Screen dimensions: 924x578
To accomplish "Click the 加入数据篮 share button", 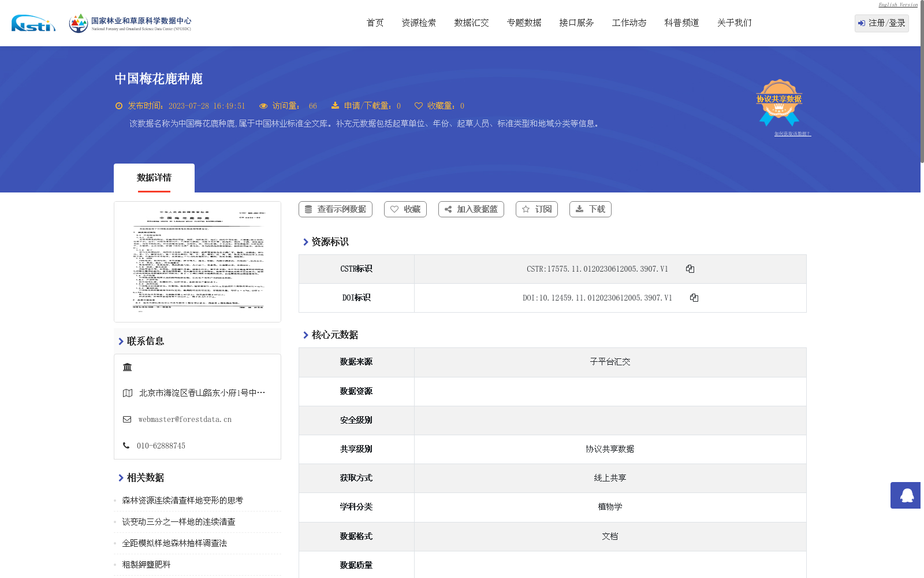I will [x=471, y=209].
